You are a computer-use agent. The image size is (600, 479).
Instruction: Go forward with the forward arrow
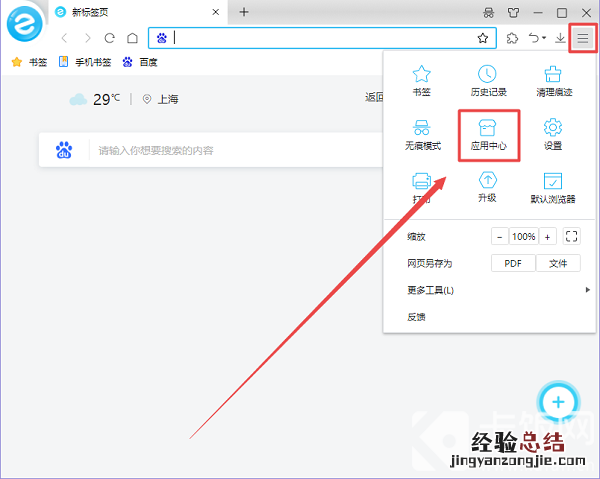pyautogui.click(x=88, y=38)
